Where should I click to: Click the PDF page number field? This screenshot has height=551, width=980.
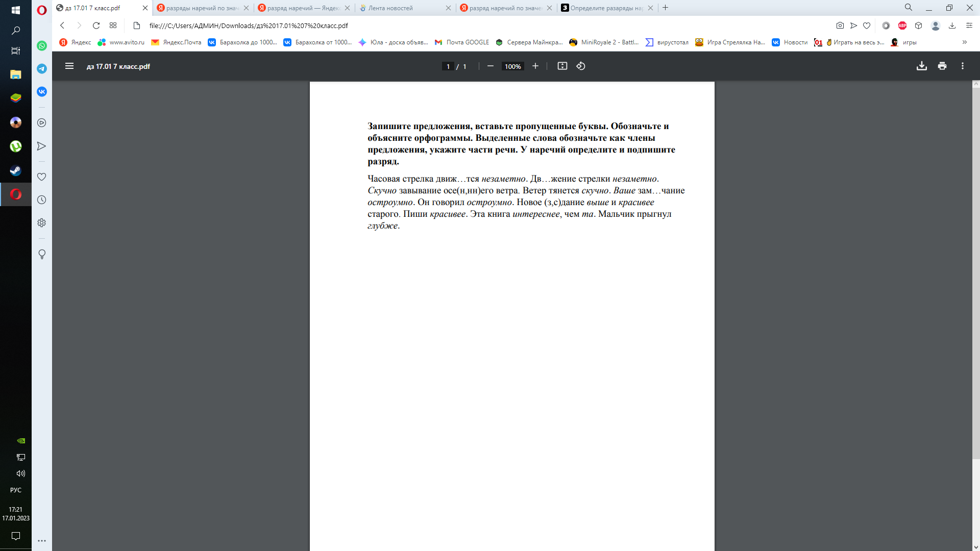pos(448,66)
